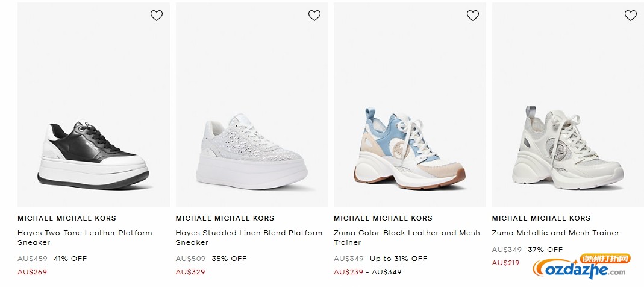Click heart icon on Hayes Studded Linen sneaker
Viewport: 644px width, 287px height.
pyautogui.click(x=314, y=16)
